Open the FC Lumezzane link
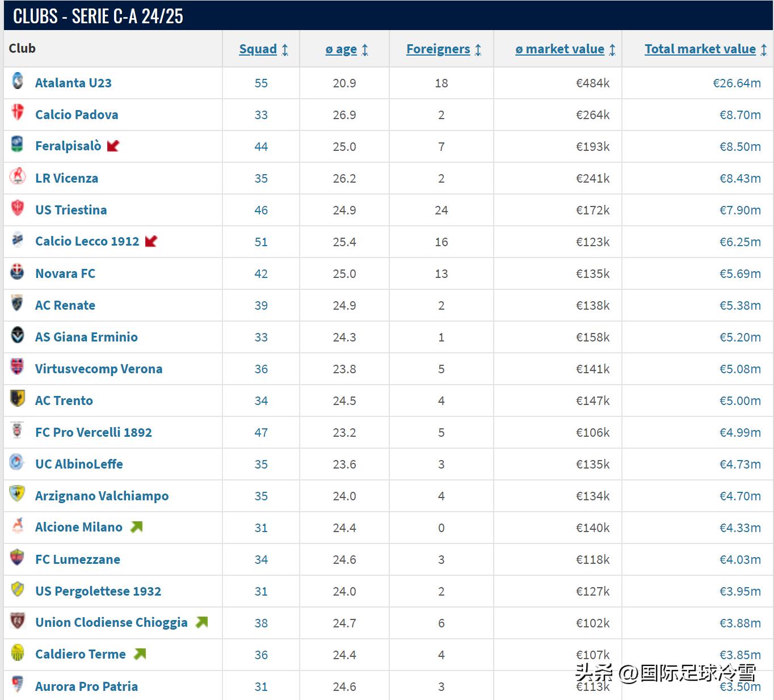 (78, 559)
